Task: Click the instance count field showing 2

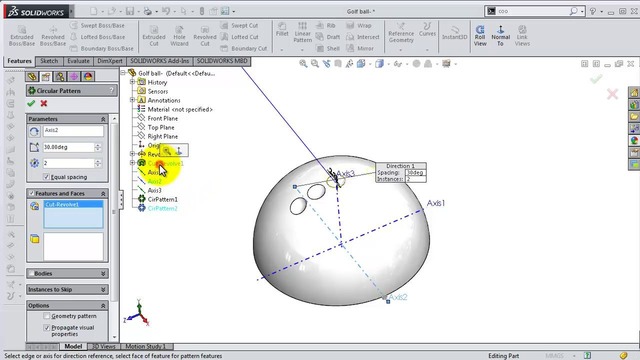Action: pyautogui.click(x=69, y=163)
